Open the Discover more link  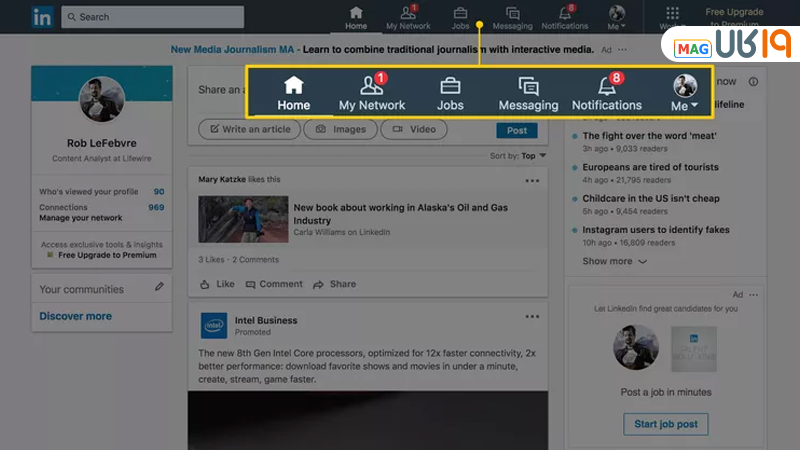point(75,316)
